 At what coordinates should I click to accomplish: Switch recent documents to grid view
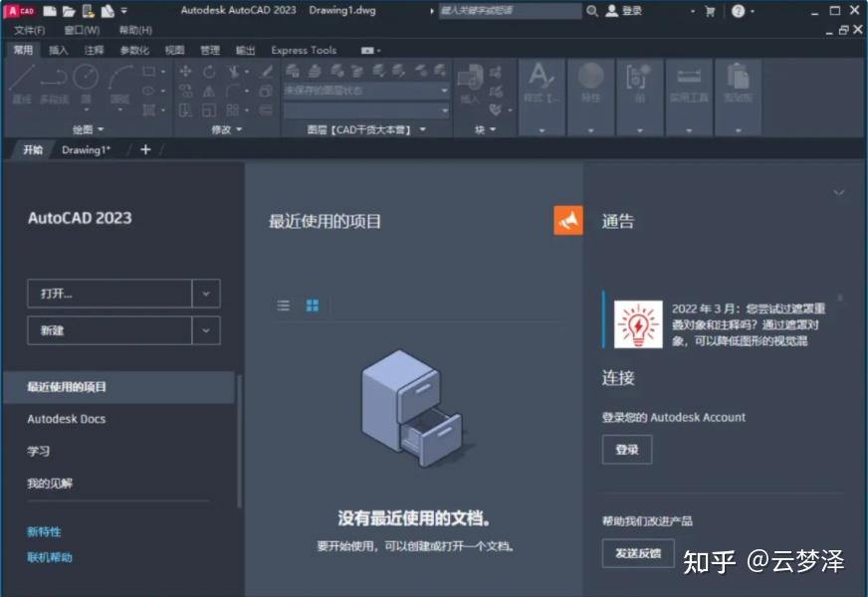tap(312, 304)
